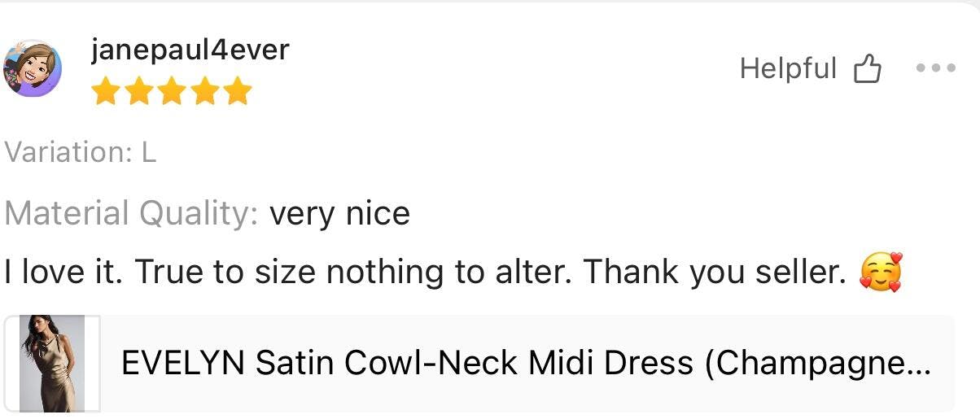Open the three-dot more options menu
The width and height of the screenshot is (980, 419).
[x=935, y=69]
